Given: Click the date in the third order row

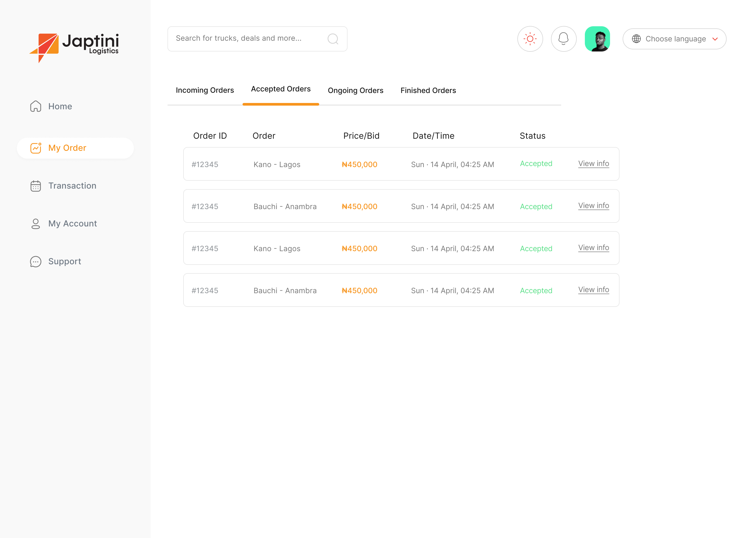Looking at the screenshot, I should pos(453,249).
